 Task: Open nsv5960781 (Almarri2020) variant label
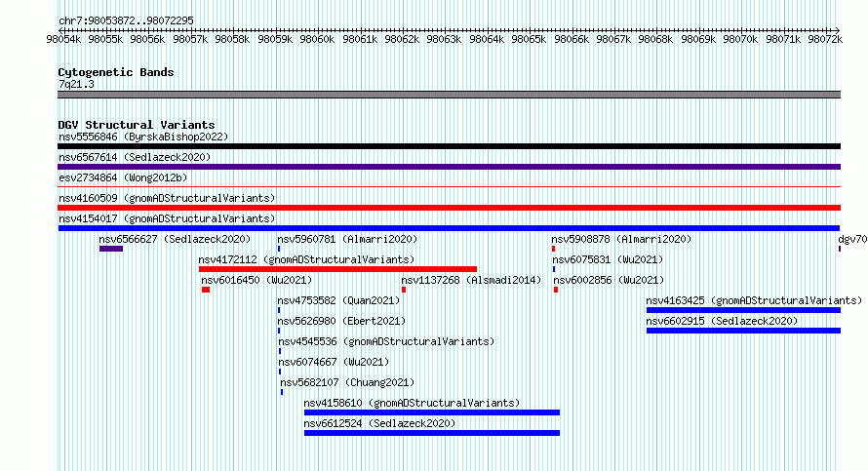point(347,239)
